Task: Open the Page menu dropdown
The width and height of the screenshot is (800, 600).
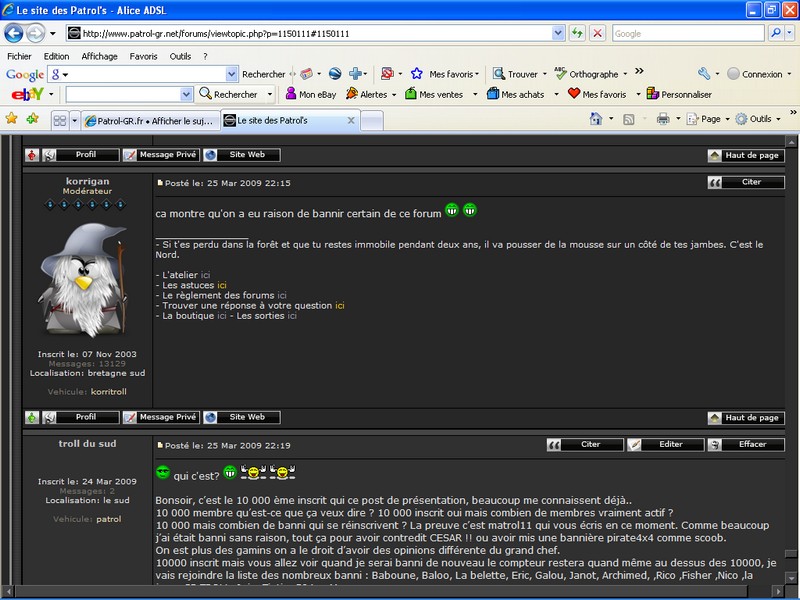Action: pos(708,119)
